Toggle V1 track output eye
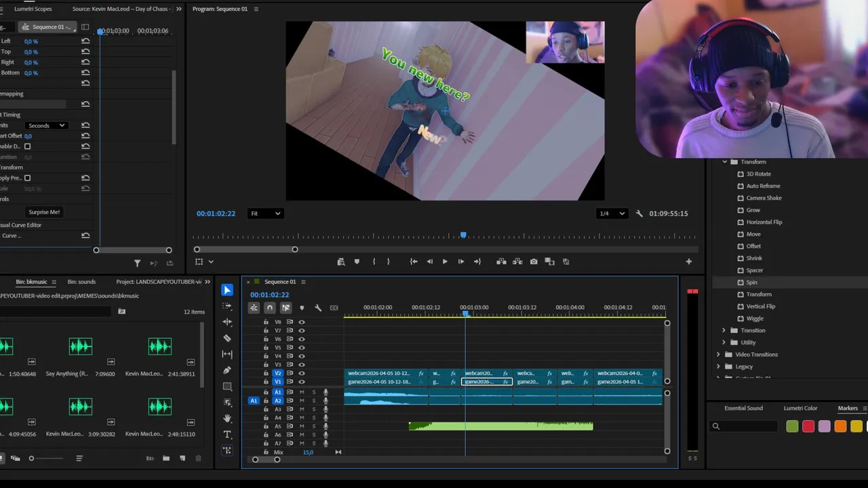Image resolution: width=868 pixels, height=488 pixels. point(302,382)
